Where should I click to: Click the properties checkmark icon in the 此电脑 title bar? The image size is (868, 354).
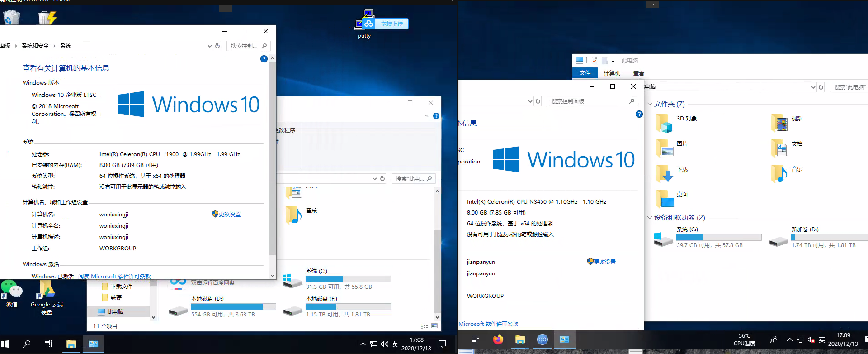pyautogui.click(x=594, y=61)
